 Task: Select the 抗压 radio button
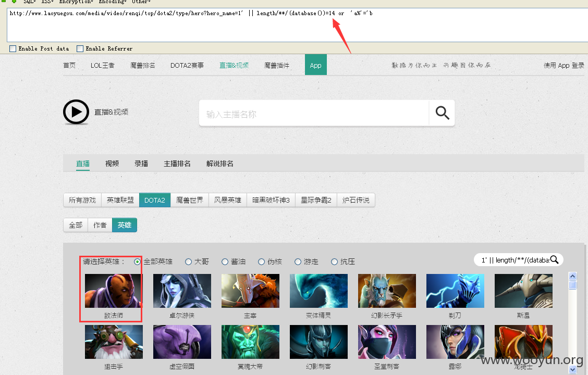coord(334,261)
